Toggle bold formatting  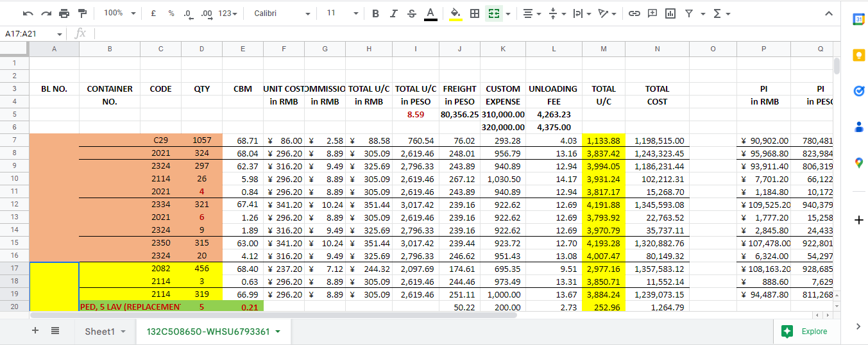375,13
